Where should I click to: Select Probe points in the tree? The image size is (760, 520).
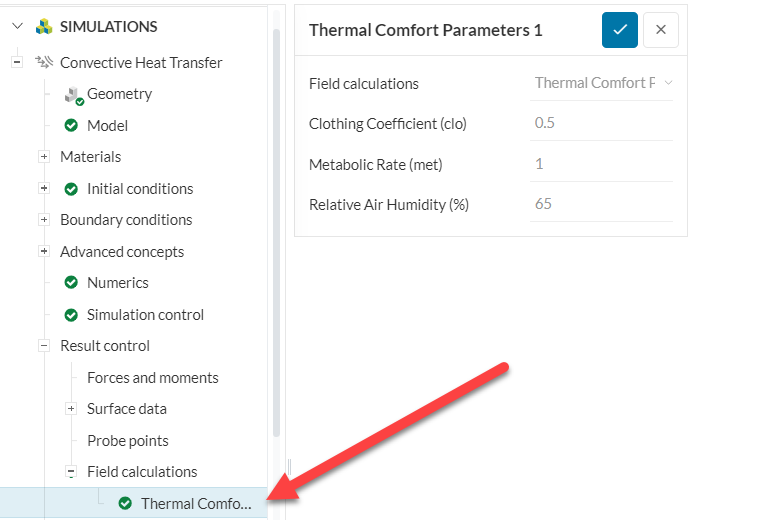(127, 441)
